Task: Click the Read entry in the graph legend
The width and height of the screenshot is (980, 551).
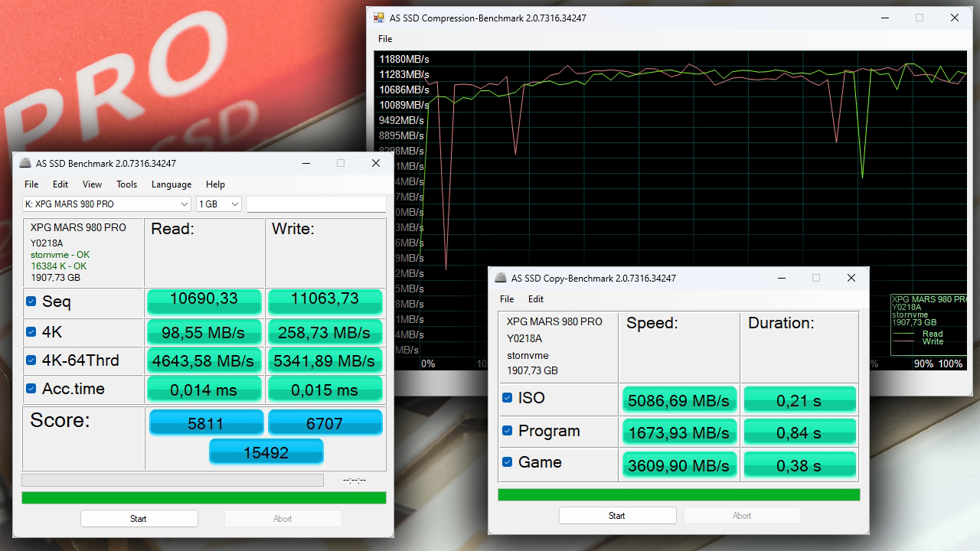Action: coord(933,334)
